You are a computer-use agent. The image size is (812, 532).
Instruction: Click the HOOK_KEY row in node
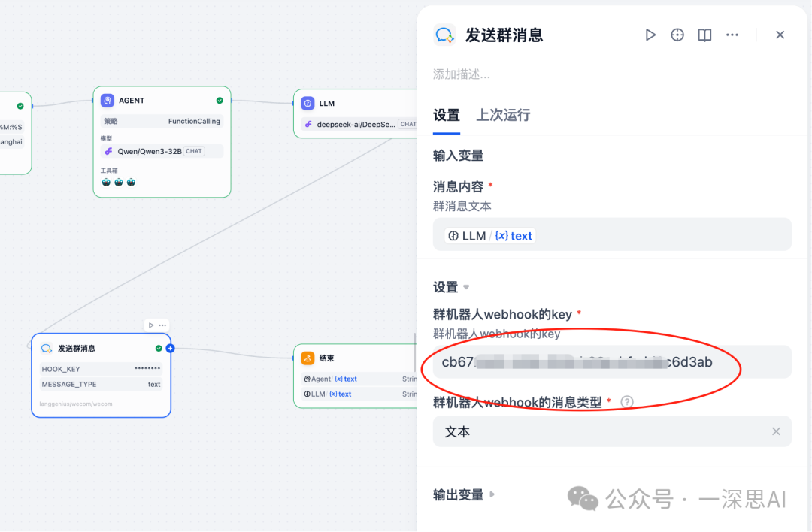(101, 368)
